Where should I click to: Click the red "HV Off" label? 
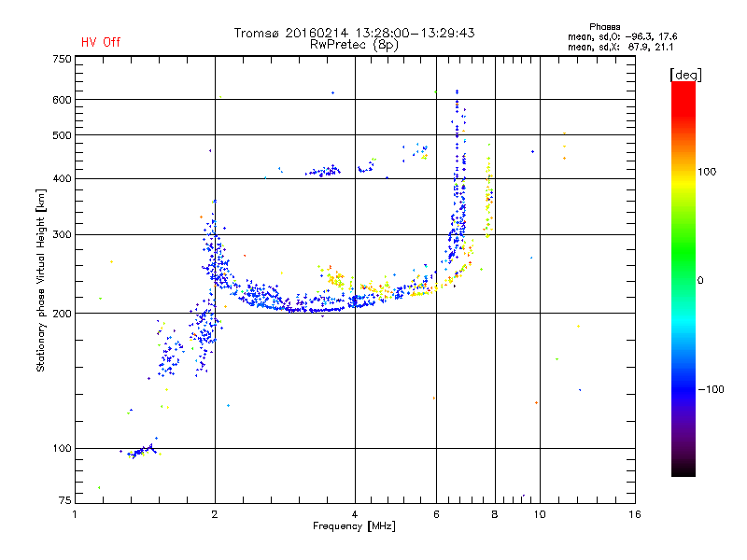tap(101, 42)
